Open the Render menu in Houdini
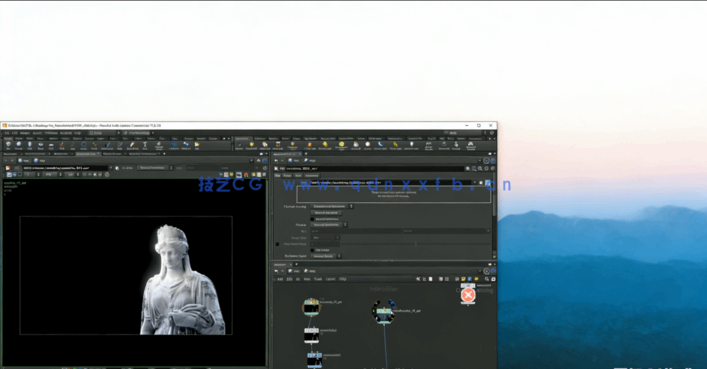This screenshot has height=369, width=707. point(24,133)
